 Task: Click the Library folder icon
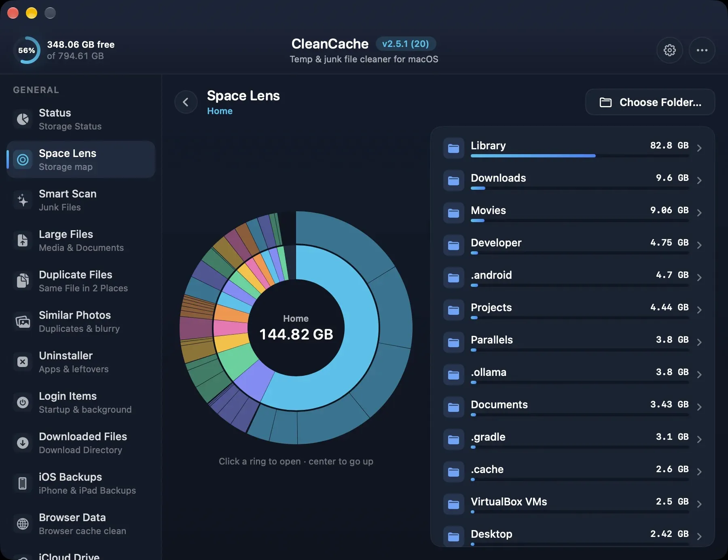coord(453,148)
